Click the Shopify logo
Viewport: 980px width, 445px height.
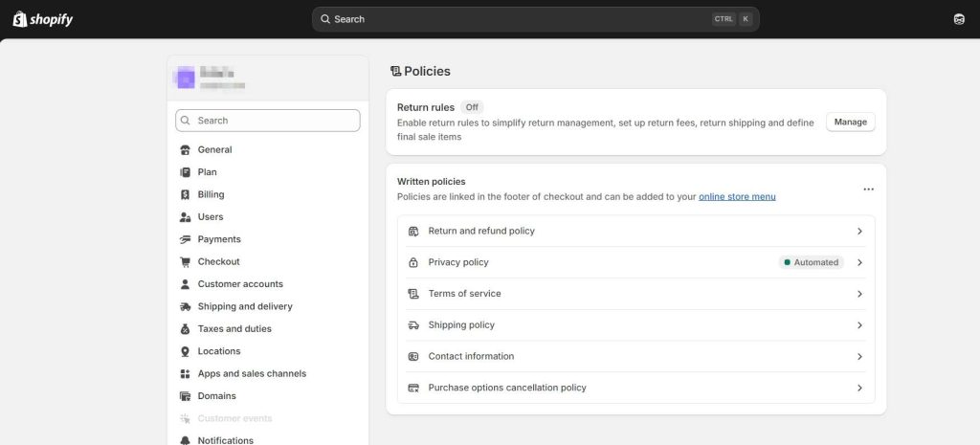tap(43, 19)
